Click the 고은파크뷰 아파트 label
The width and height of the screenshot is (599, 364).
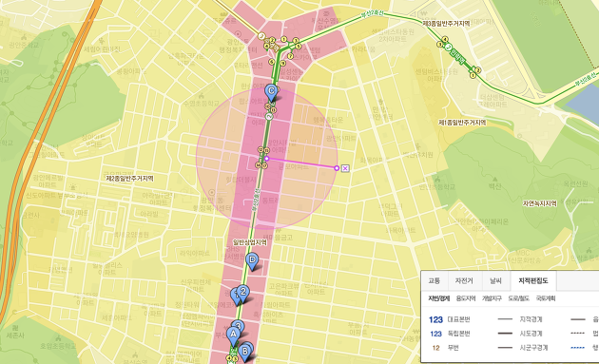pos(284,289)
